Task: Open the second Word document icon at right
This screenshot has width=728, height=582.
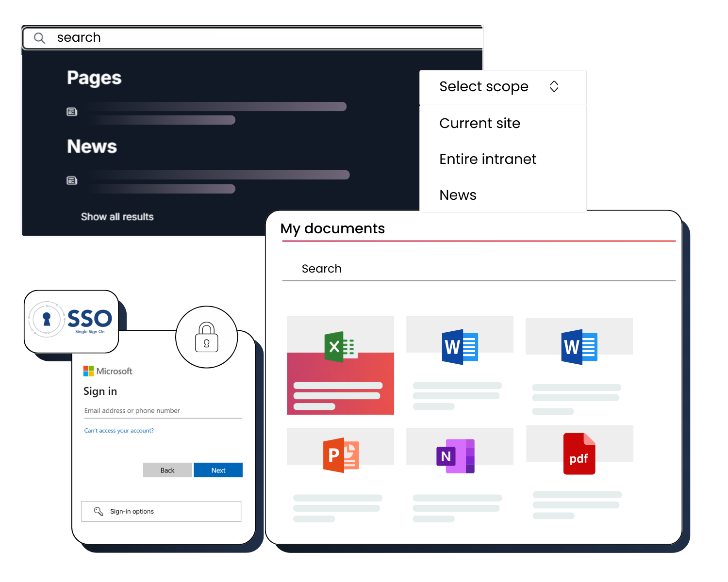Action: 579,347
